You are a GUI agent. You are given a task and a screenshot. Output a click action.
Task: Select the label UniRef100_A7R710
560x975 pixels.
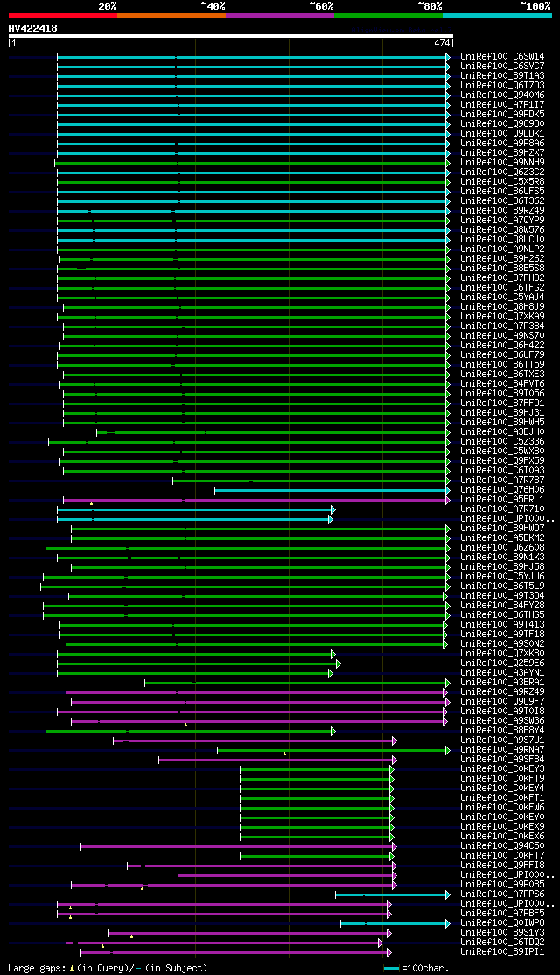pos(503,509)
